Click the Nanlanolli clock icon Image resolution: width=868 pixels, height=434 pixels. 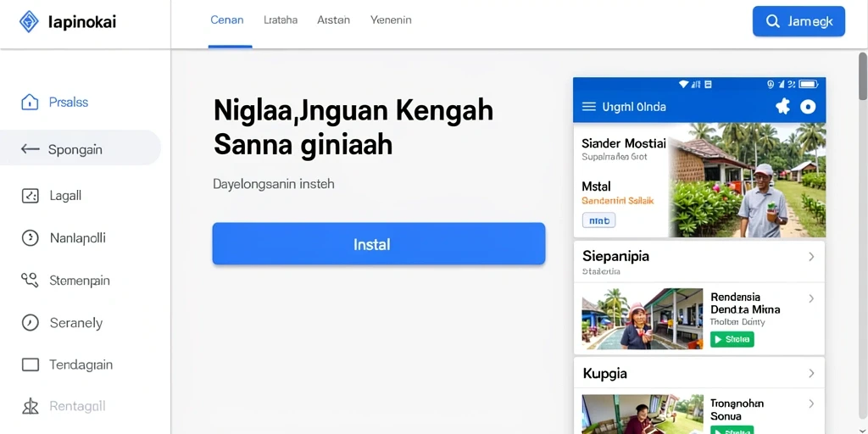point(30,238)
